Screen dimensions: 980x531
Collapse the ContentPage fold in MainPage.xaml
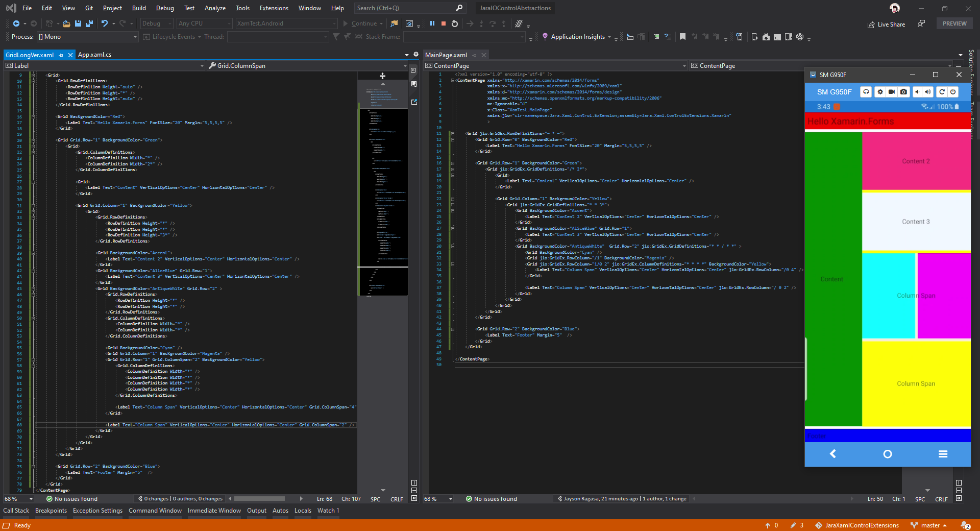pos(453,80)
